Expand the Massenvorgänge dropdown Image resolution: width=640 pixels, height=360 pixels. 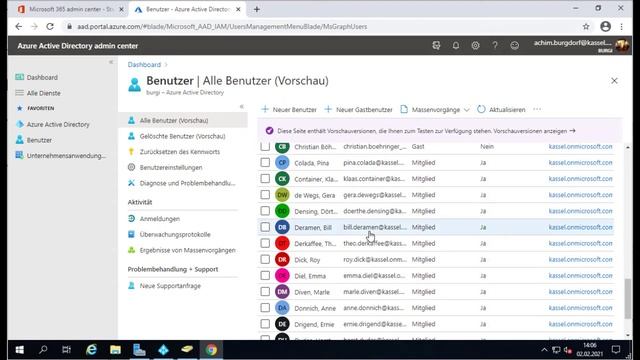click(435, 109)
